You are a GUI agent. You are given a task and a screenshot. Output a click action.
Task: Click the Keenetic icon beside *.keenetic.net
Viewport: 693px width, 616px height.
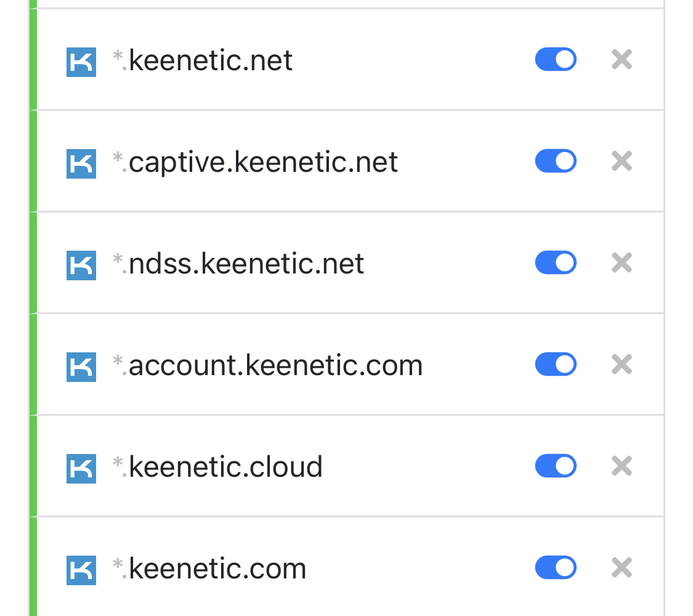81,62
